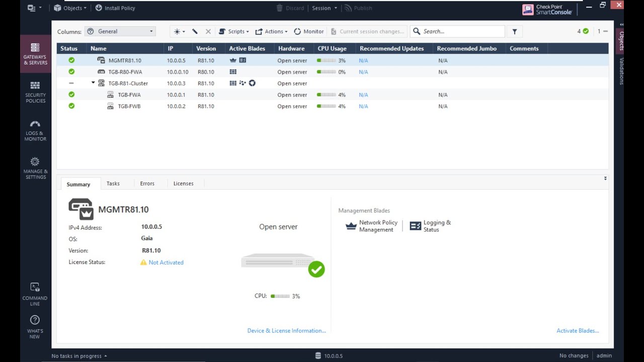Collapse the right Objects sidebar arrows
This screenshot has width=644, height=362.
(x=621, y=25)
